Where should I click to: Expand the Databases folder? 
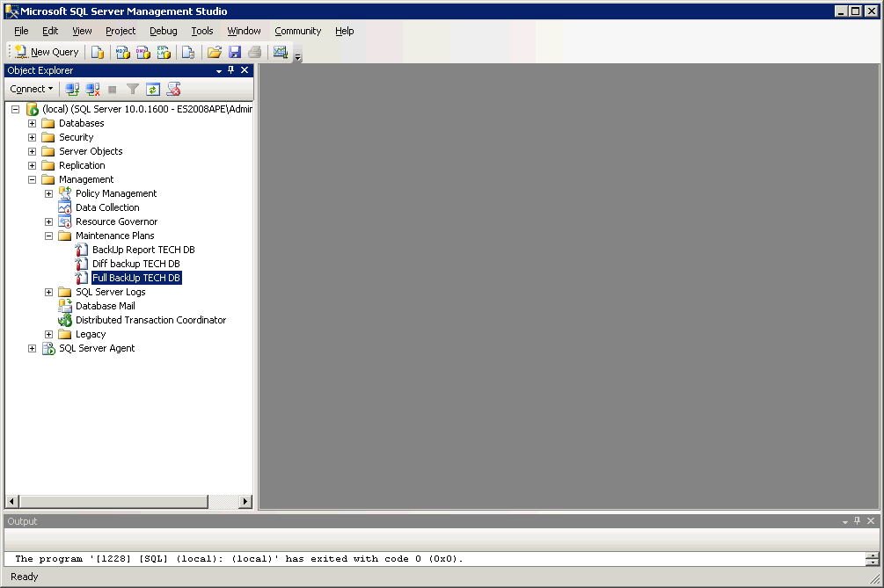pyautogui.click(x=33, y=123)
